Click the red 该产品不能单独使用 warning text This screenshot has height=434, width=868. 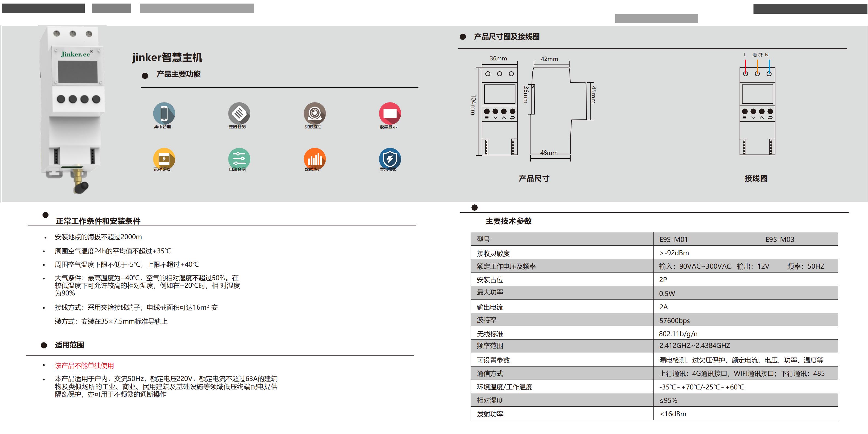point(84,366)
